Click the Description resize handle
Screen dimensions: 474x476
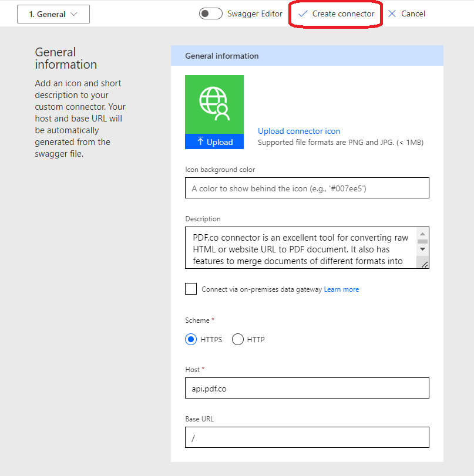(425, 264)
